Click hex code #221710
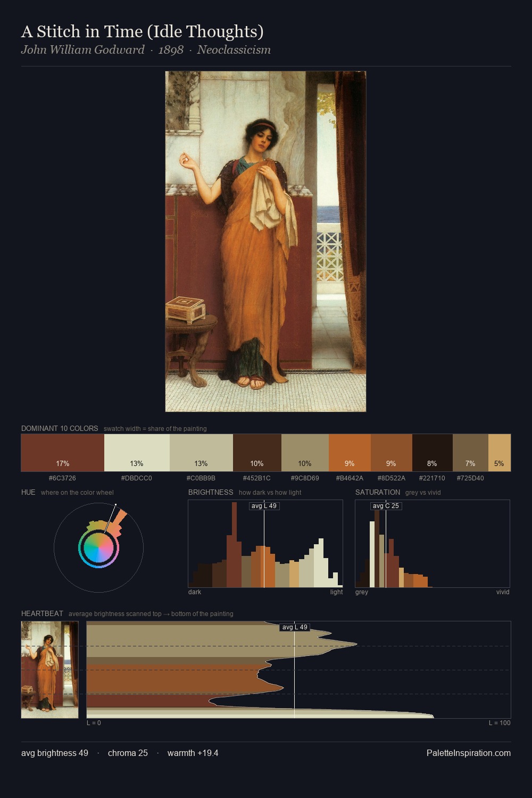Viewport: 532px width, 798px height. (432, 478)
